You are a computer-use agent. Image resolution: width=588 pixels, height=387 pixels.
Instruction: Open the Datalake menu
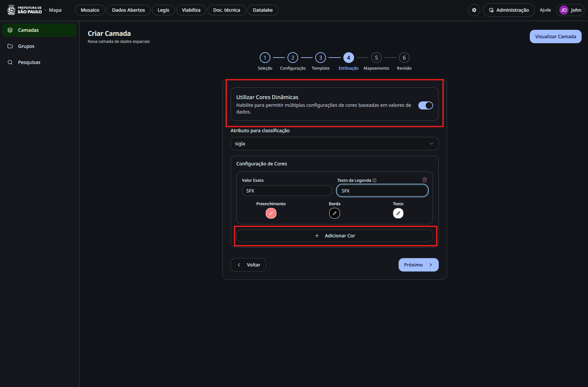[263, 10]
